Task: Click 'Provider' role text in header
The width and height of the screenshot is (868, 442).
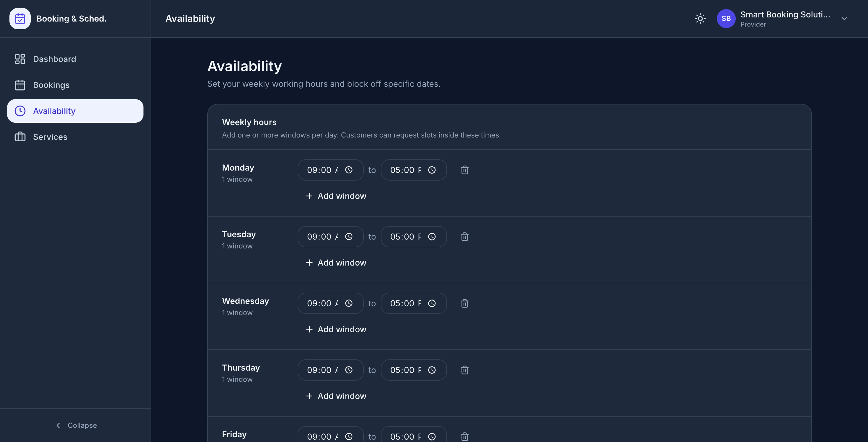Action: 753,24
